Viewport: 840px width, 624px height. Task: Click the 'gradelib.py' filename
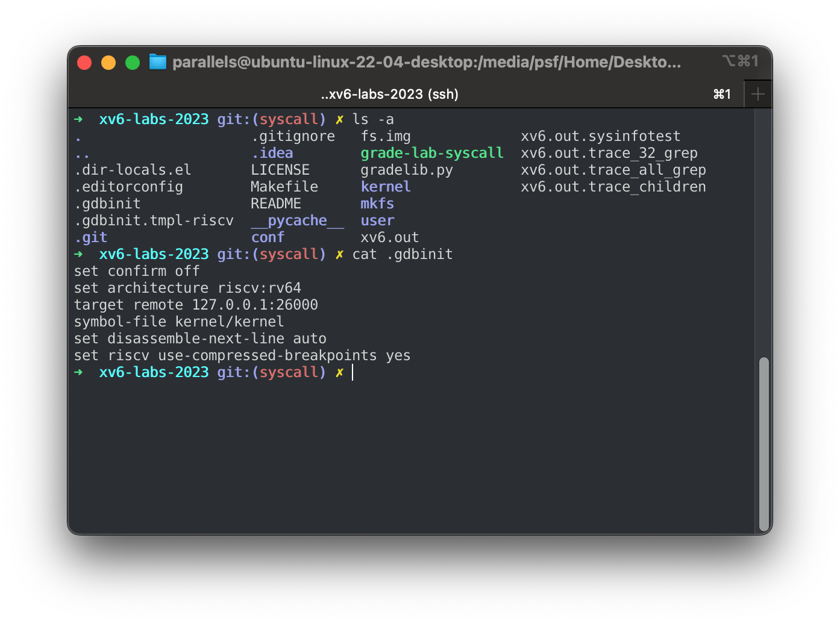[407, 170]
